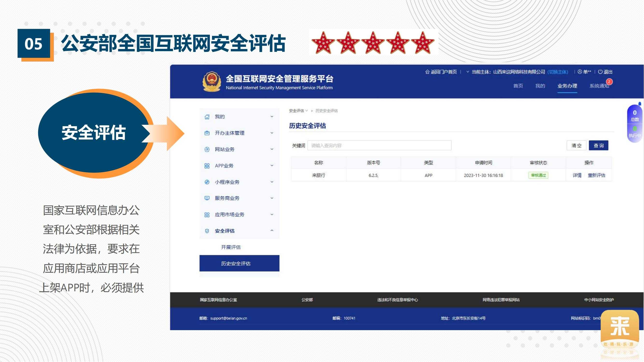Open 公安部 footer link
This screenshot has height=362, width=644.
pyautogui.click(x=307, y=300)
